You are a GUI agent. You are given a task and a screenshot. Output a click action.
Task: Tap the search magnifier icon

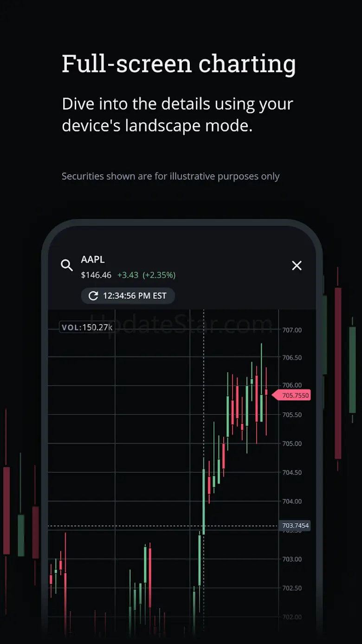[67, 265]
